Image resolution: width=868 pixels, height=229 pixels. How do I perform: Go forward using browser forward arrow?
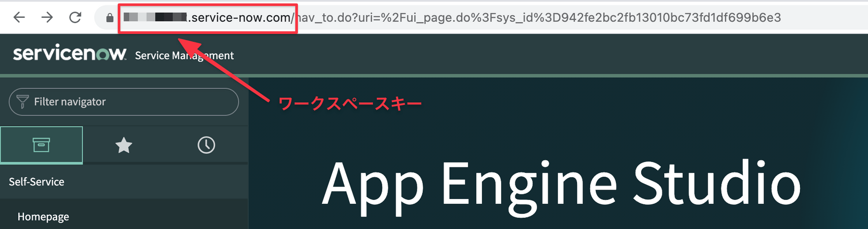(47, 18)
